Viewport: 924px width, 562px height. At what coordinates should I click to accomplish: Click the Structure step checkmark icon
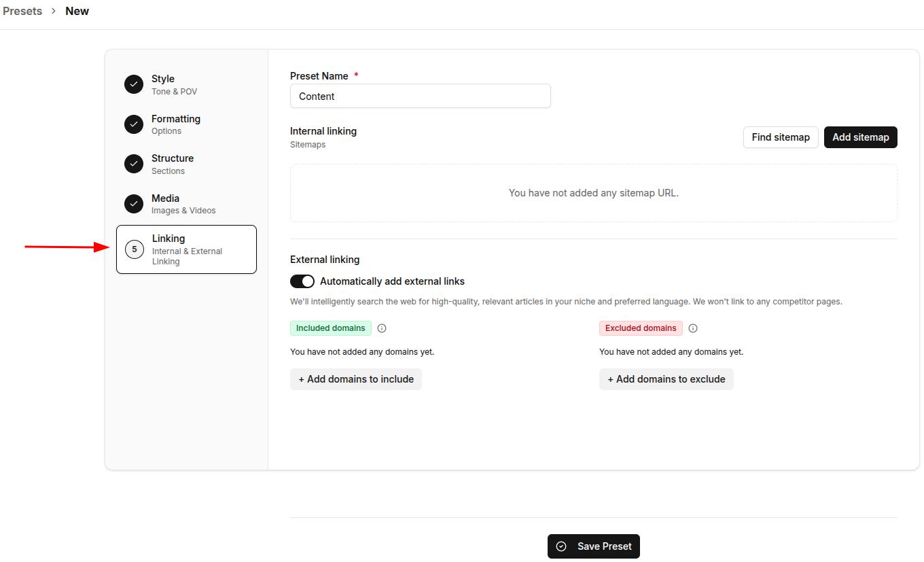[x=134, y=164]
